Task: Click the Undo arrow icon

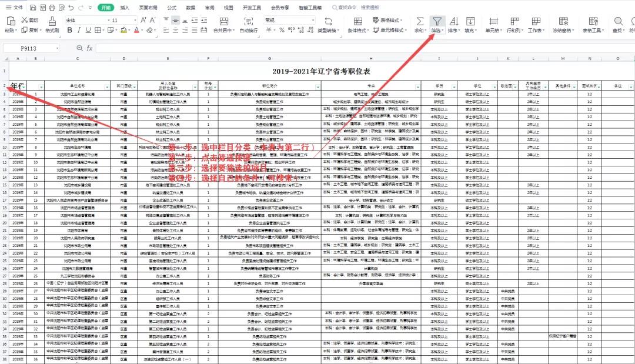Action: (71, 8)
